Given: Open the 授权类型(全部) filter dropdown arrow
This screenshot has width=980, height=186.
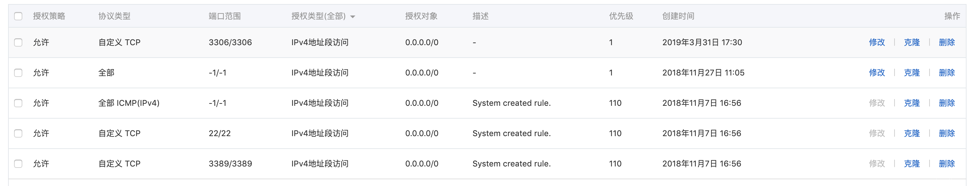Looking at the screenshot, I should [x=353, y=17].
